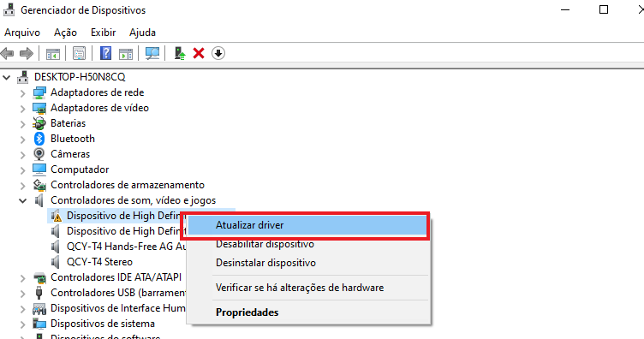Expand the Dispositivos de sistema node
644x339 pixels.
[22, 324]
